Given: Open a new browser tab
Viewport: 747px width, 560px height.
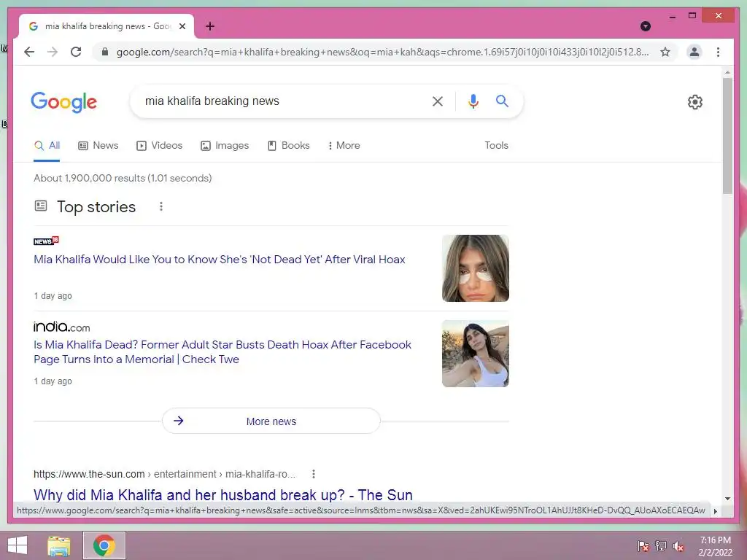Looking at the screenshot, I should click(x=210, y=26).
